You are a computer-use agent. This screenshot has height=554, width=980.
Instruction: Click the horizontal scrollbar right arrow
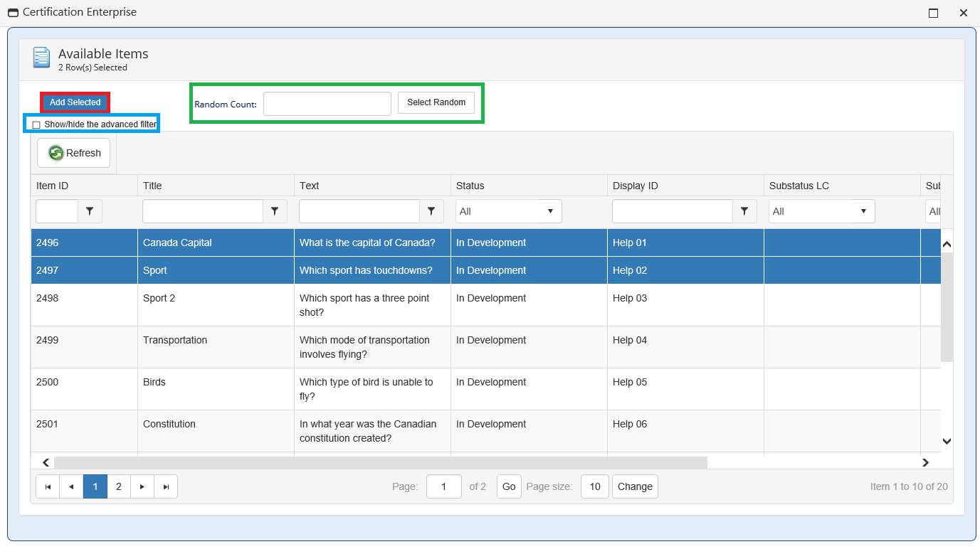(x=925, y=463)
